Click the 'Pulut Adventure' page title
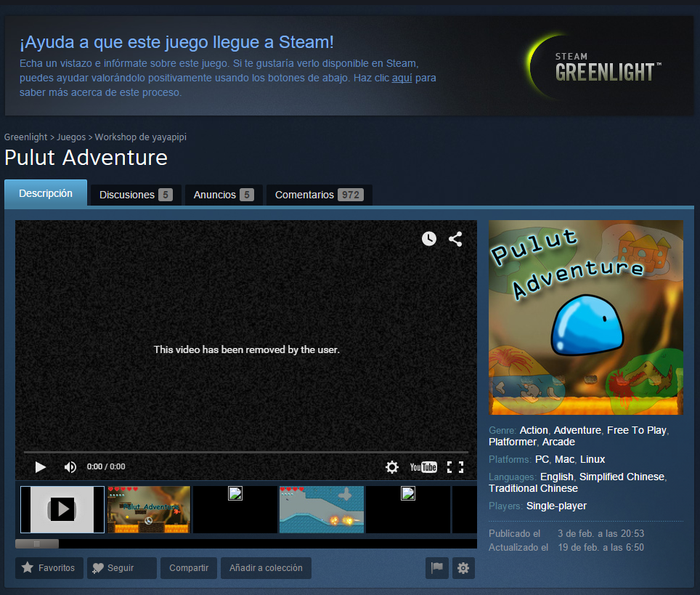This screenshot has width=700, height=595. 86,158
